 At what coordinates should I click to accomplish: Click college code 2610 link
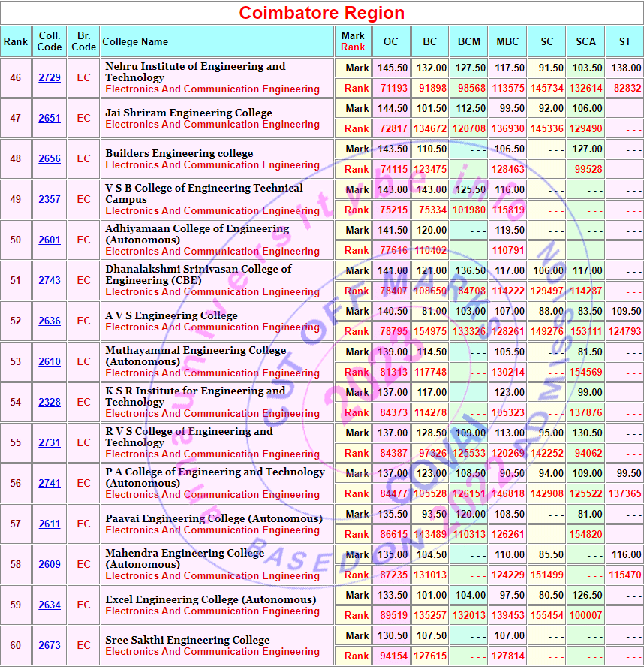(50, 361)
